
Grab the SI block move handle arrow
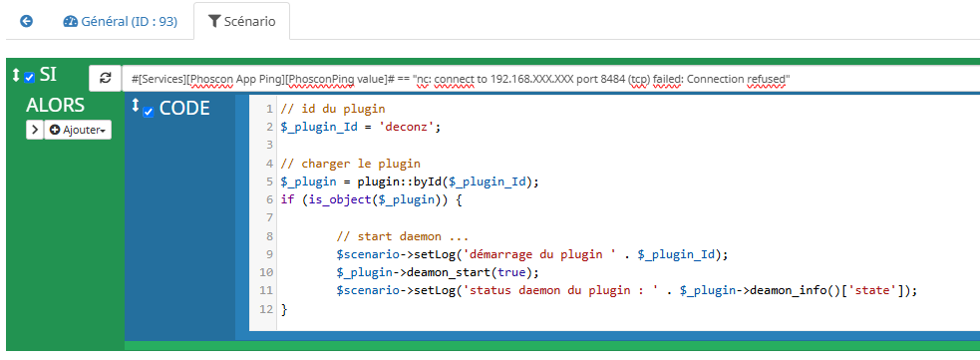(16, 76)
